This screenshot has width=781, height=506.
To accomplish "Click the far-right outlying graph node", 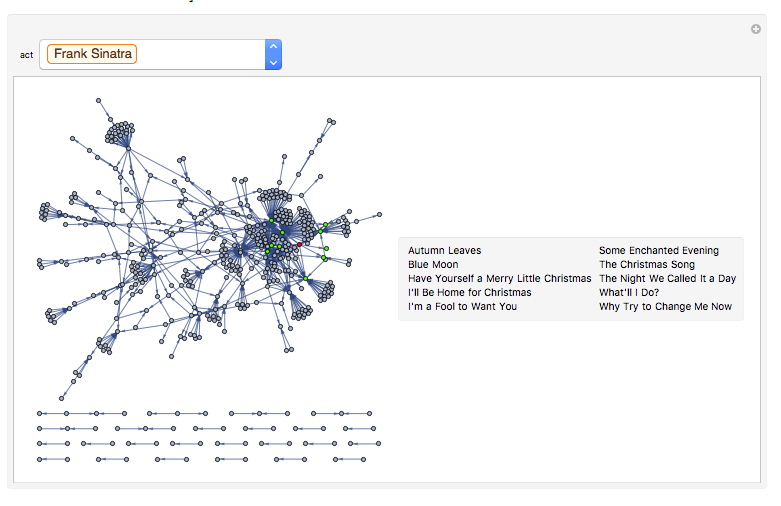I will tap(380, 215).
